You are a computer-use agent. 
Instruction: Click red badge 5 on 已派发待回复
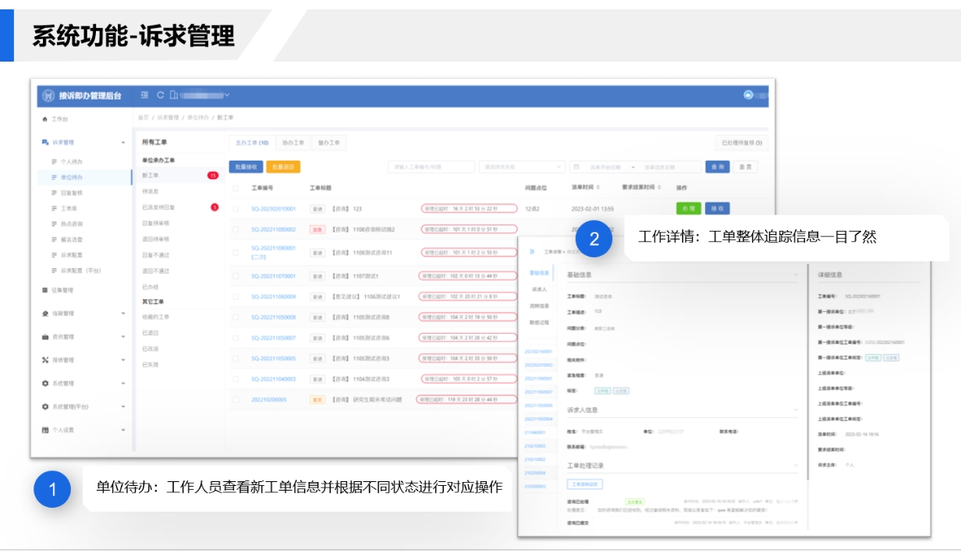pyautogui.click(x=215, y=207)
